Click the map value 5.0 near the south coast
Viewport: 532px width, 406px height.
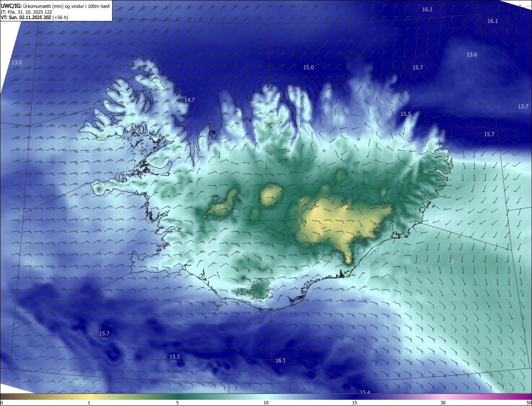(x=242, y=292)
